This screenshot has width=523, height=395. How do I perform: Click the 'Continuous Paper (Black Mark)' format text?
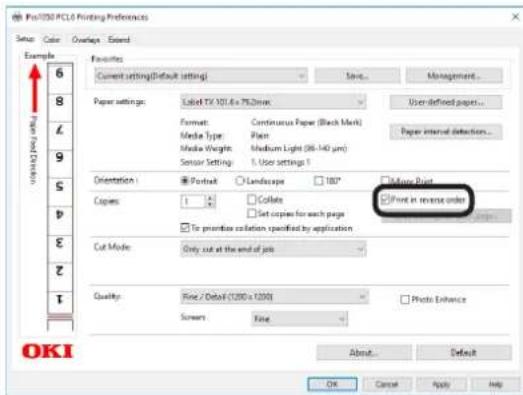[306, 122]
